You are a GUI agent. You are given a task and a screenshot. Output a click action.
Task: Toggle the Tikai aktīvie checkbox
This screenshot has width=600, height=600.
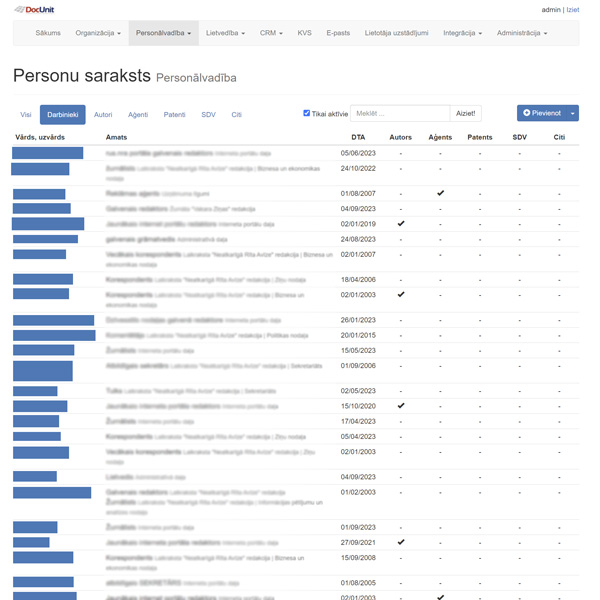pos(307,114)
